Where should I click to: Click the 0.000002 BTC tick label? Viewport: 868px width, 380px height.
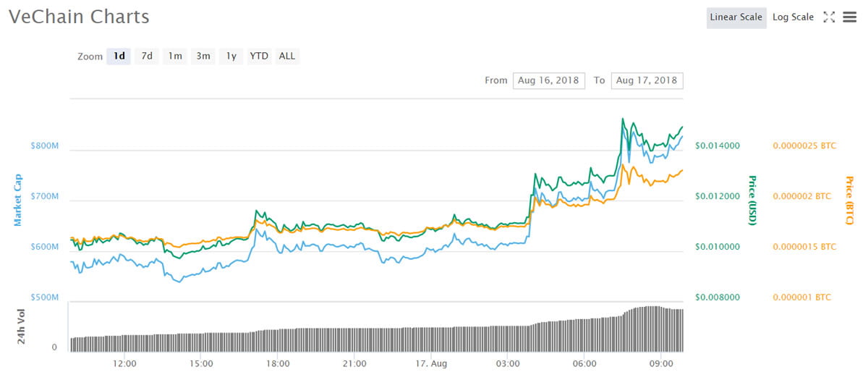(x=802, y=196)
